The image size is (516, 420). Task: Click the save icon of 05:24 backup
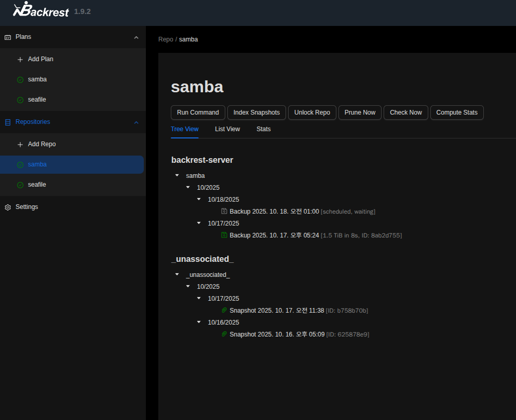(224, 235)
